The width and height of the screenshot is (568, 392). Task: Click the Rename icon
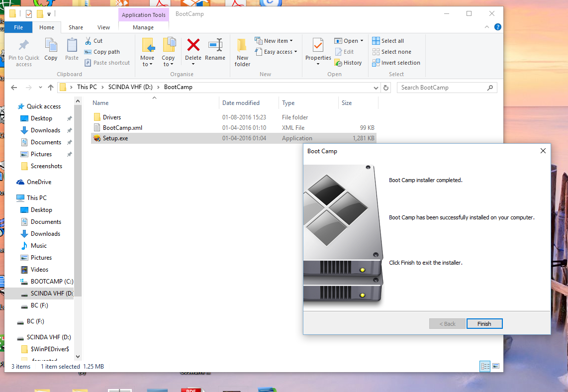click(x=215, y=45)
